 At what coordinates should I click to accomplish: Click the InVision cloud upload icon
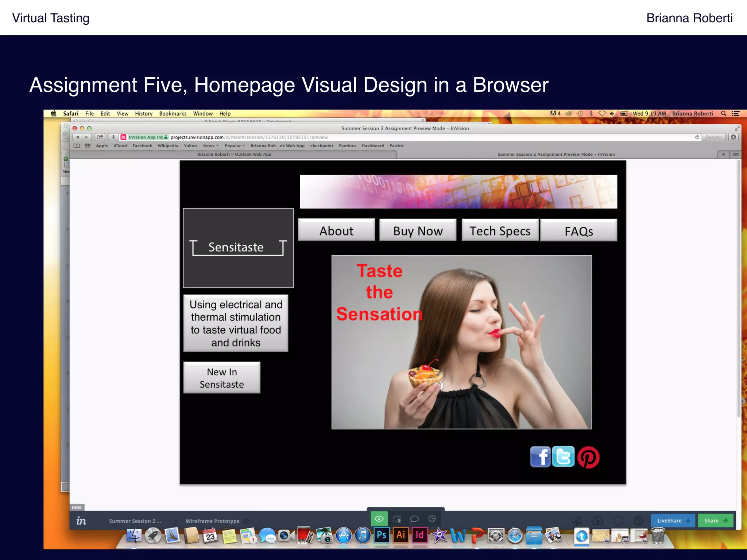597,521
